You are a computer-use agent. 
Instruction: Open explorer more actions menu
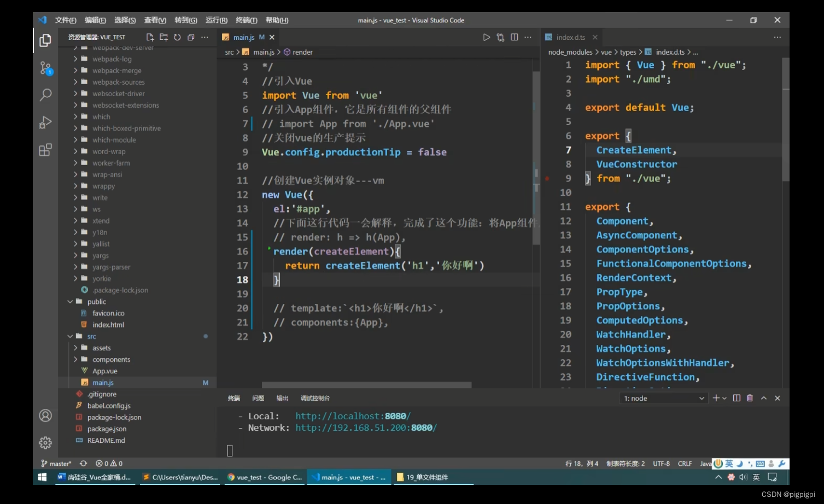(x=204, y=37)
